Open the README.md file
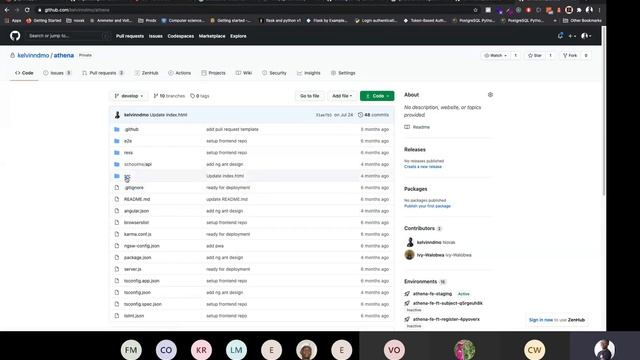 [x=137, y=199]
